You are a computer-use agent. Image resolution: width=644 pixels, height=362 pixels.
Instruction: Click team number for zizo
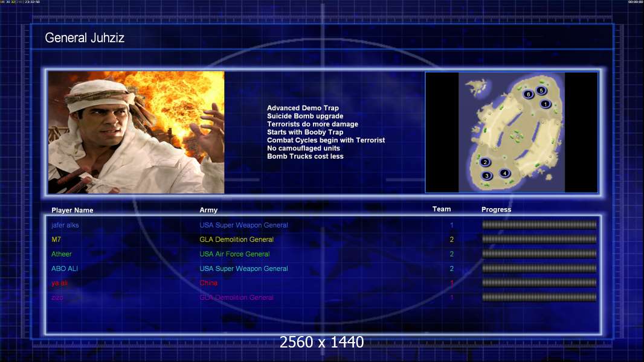pyautogui.click(x=452, y=297)
